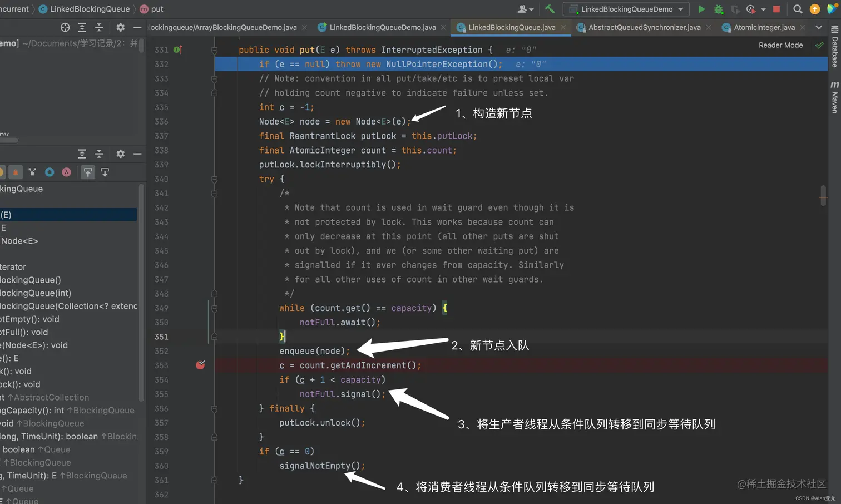Click the enqueue(node); call on line 352

(x=315, y=351)
